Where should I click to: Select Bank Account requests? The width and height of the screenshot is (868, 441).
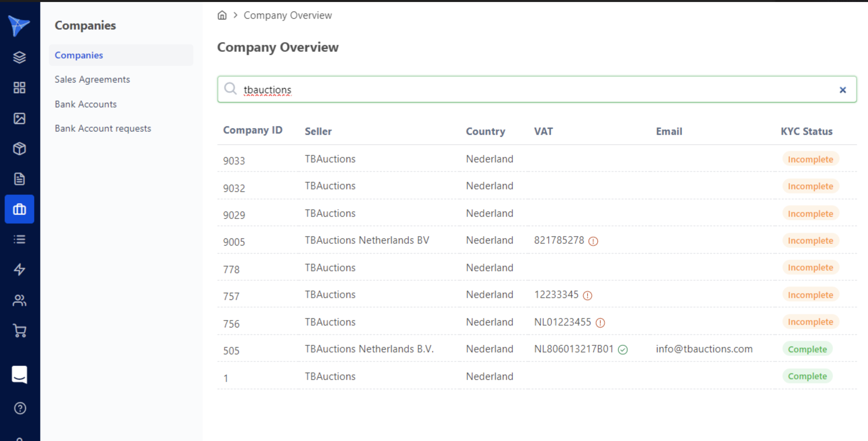click(103, 128)
